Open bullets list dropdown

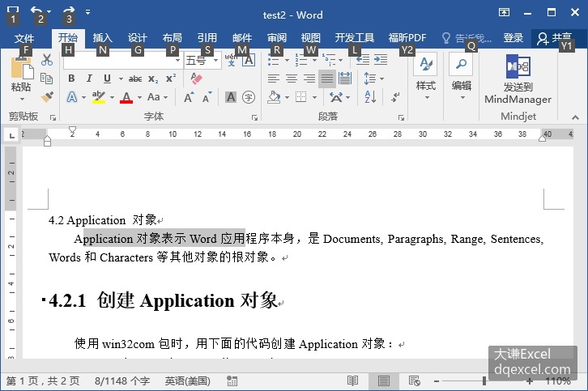click(288, 60)
